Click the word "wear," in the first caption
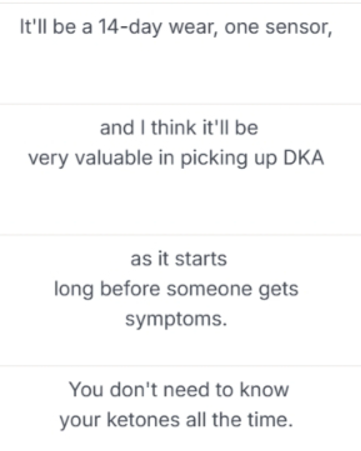The height and width of the screenshot is (451, 361). point(194,28)
